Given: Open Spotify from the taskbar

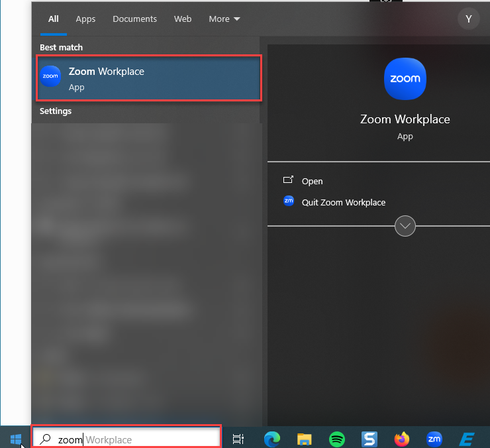Looking at the screenshot, I should 336,439.
